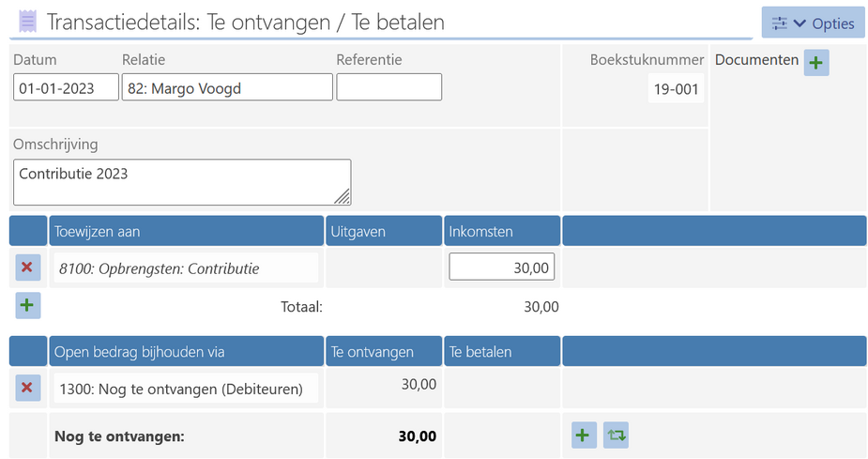
Task: Click the Datum field showing 01-01-2023
Action: click(x=66, y=87)
